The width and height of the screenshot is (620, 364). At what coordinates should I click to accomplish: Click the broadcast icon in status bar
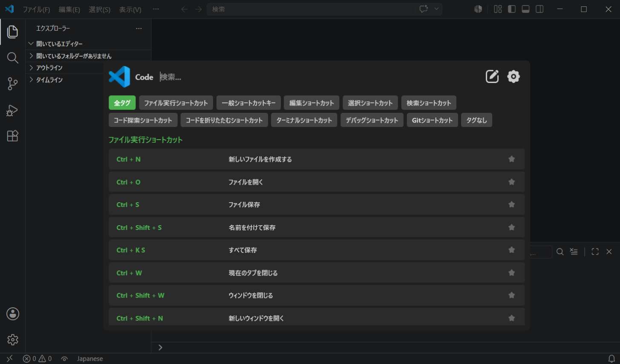point(64,358)
